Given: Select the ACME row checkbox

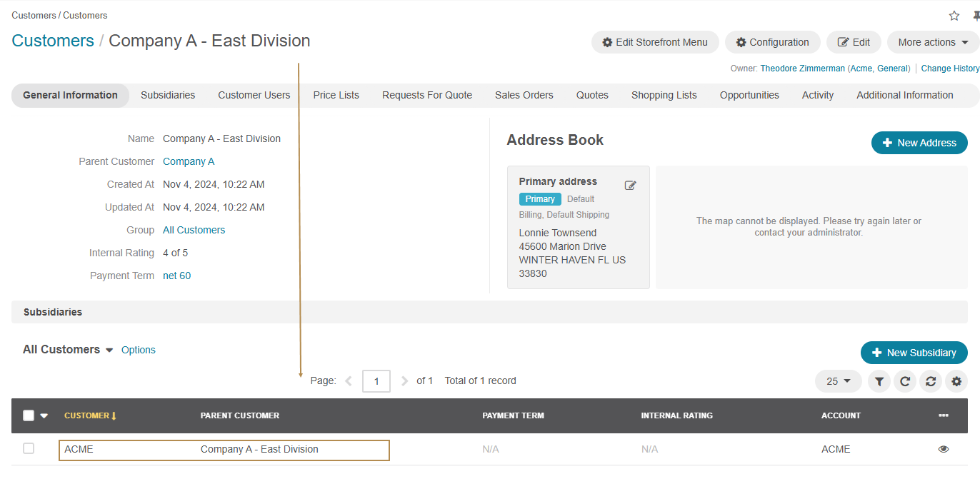Looking at the screenshot, I should [29, 448].
